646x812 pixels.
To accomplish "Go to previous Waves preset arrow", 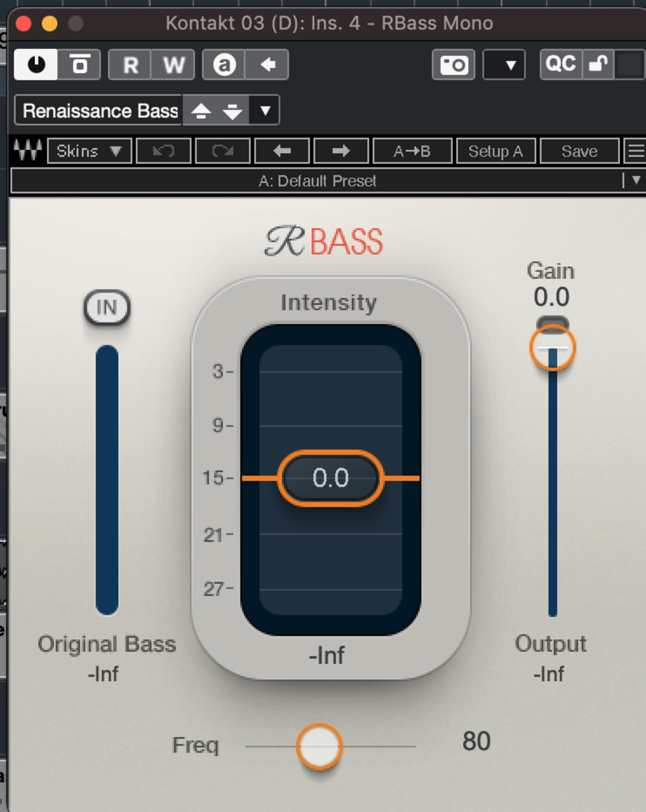I will (282, 151).
